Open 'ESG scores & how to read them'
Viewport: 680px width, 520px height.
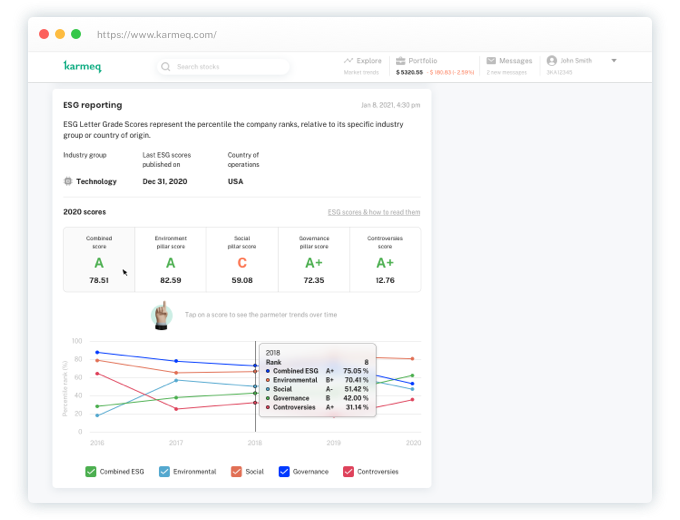pyautogui.click(x=374, y=212)
